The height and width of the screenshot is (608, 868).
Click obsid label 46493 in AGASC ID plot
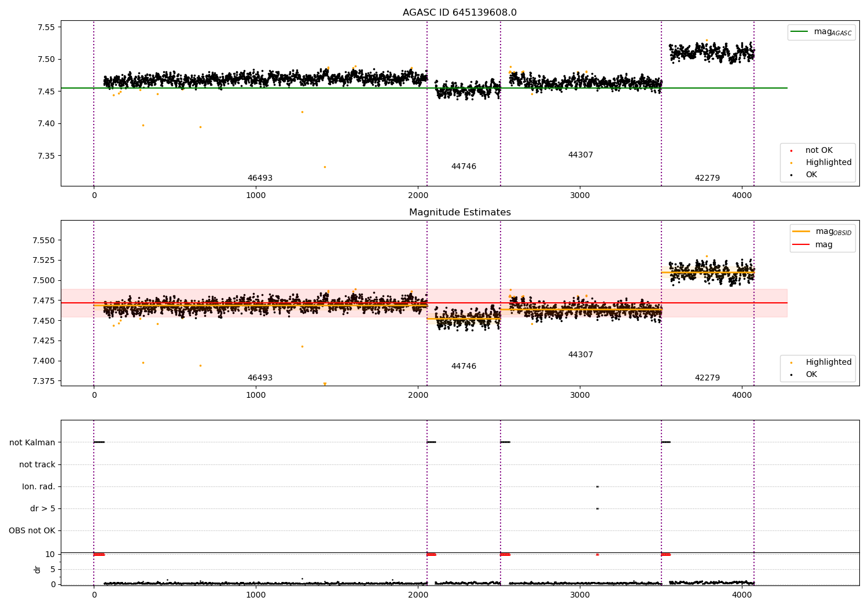tap(260, 178)
